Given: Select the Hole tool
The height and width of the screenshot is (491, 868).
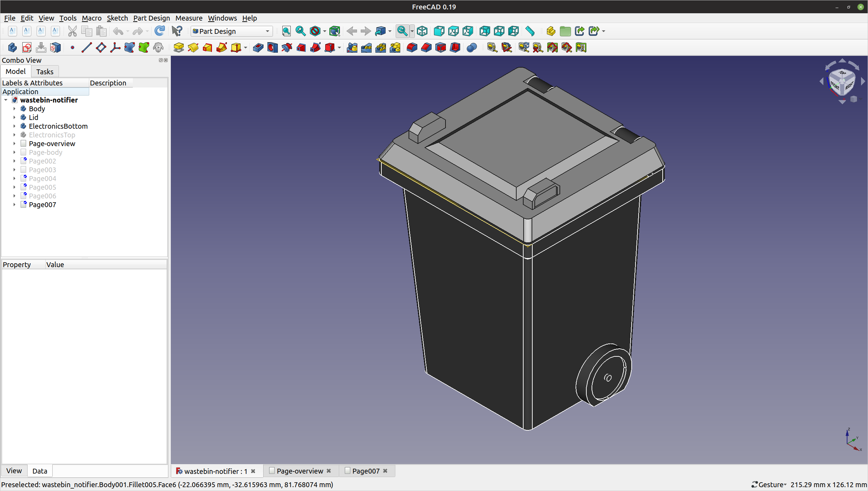Looking at the screenshot, I should click(x=273, y=47).
